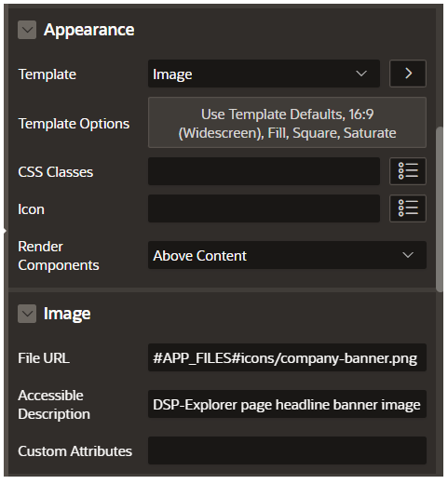Open Template Options defaults button
Viewport: 448px width, 484px height.
tap(287, 123)
